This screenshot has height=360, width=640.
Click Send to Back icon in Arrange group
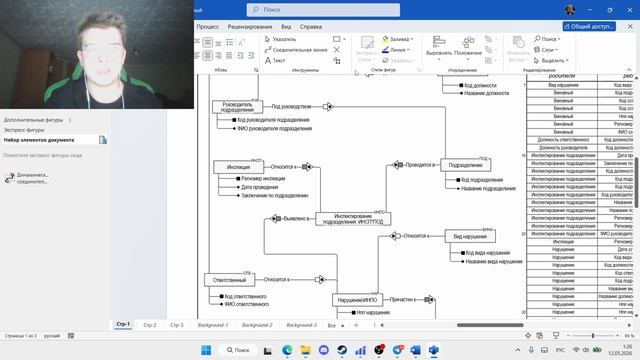[x=489, y=50]
